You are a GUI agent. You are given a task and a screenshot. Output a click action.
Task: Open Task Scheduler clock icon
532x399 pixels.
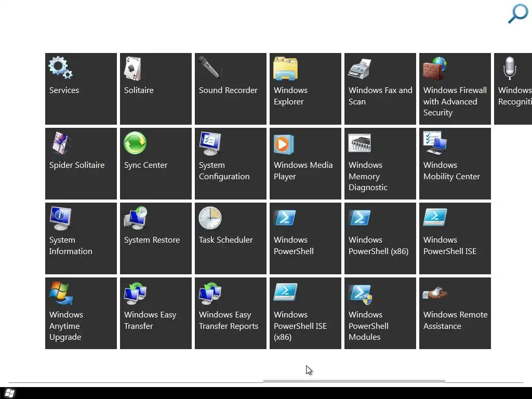210,218
